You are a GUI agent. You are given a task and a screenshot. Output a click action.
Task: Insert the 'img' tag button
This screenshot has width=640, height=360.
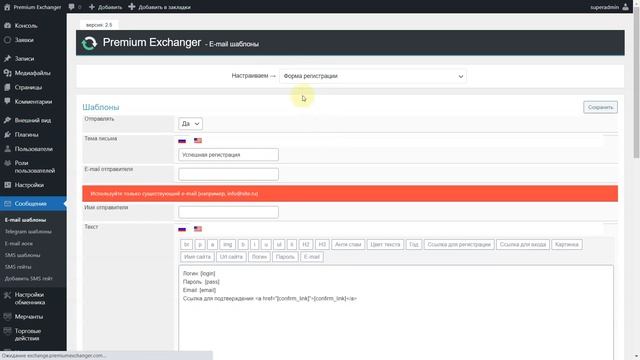228,244
